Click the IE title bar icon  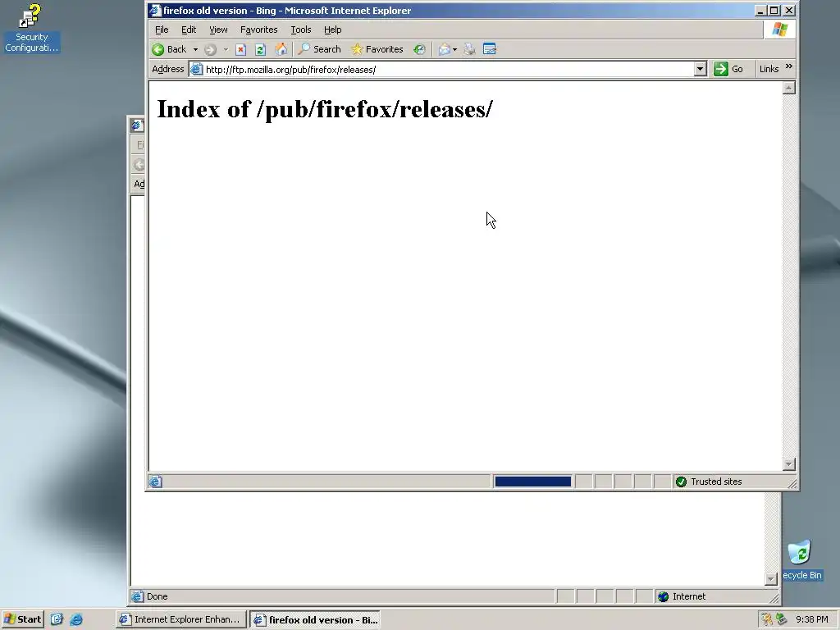point(155,10)
